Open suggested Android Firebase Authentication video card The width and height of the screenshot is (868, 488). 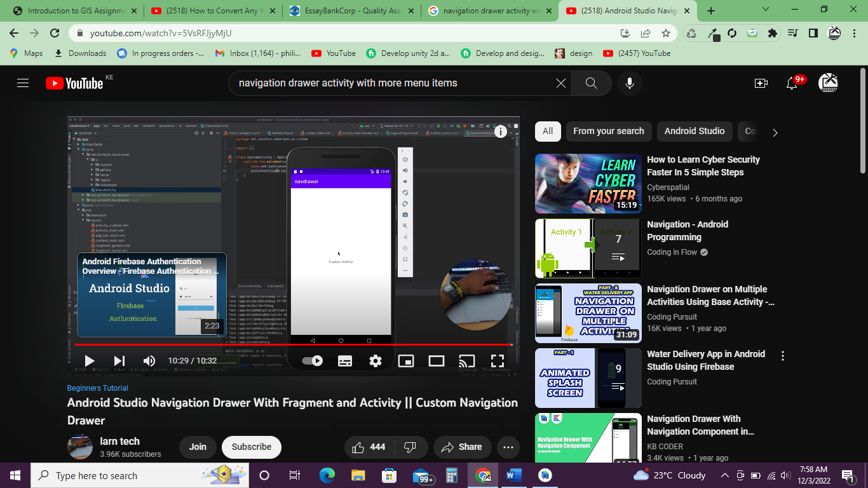pos(152,295)
